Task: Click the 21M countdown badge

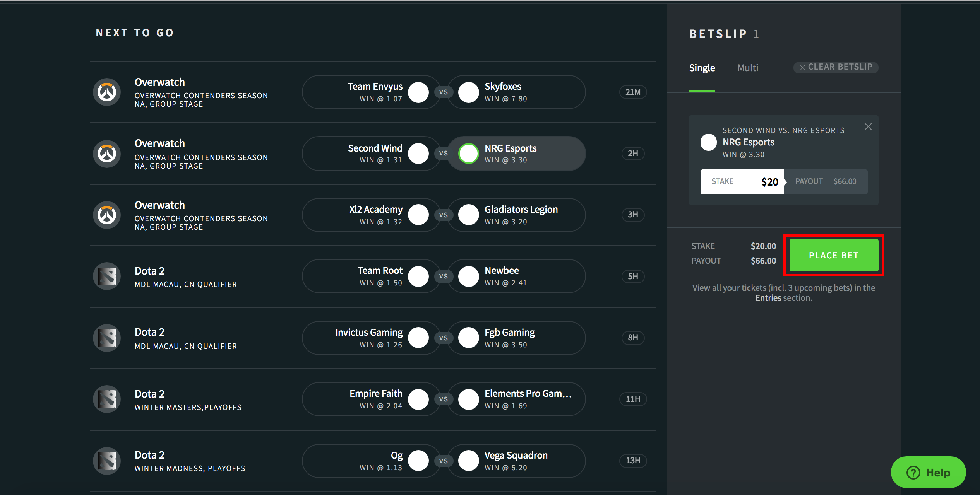Action: coord(633,92)
